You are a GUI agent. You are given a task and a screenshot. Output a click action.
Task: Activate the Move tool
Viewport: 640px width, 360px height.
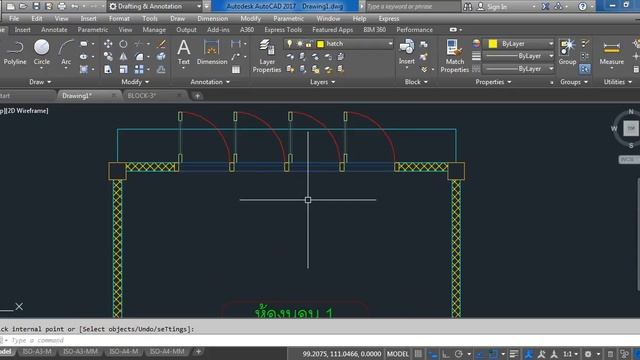(x=108, y=44)
